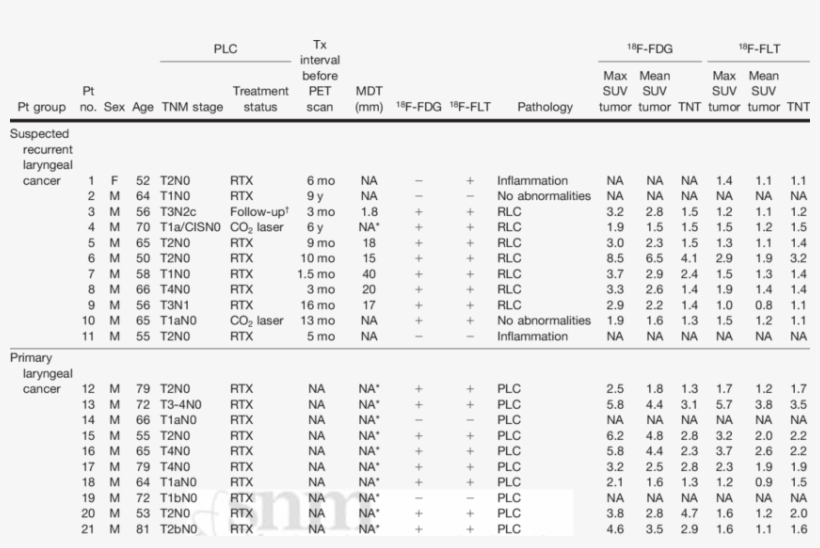Click the 'Pathology' column header
820x548 pixels.
point(545,107)
